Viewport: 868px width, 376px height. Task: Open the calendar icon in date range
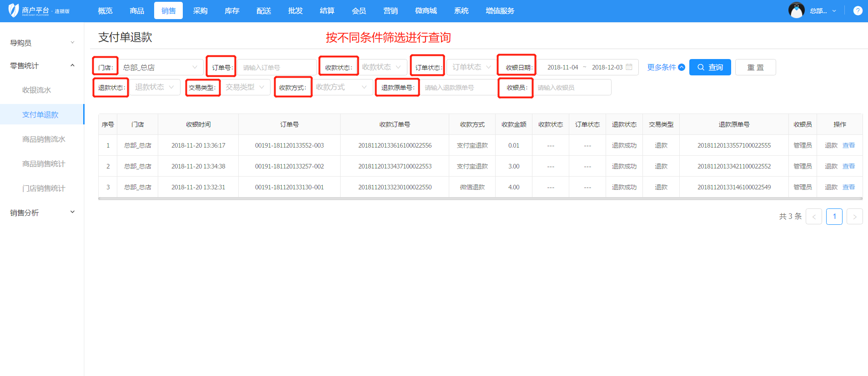tap(629, 67)
